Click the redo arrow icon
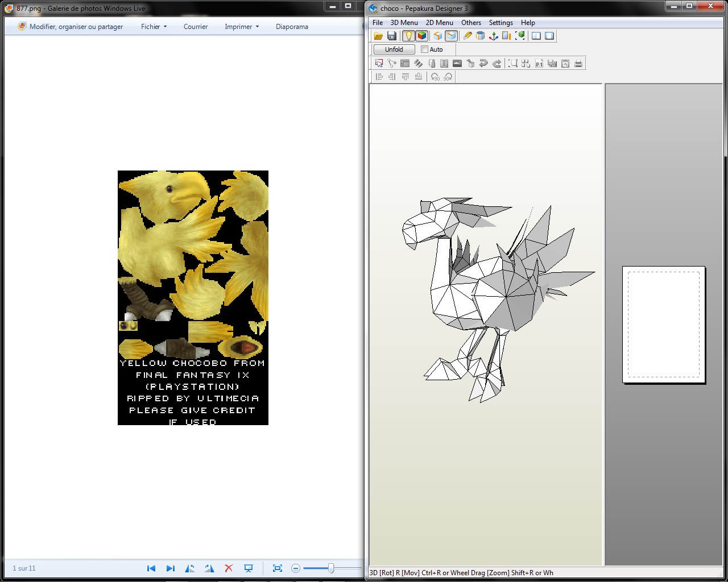Viewport: 728px width, 582px height. pos(497,64)
